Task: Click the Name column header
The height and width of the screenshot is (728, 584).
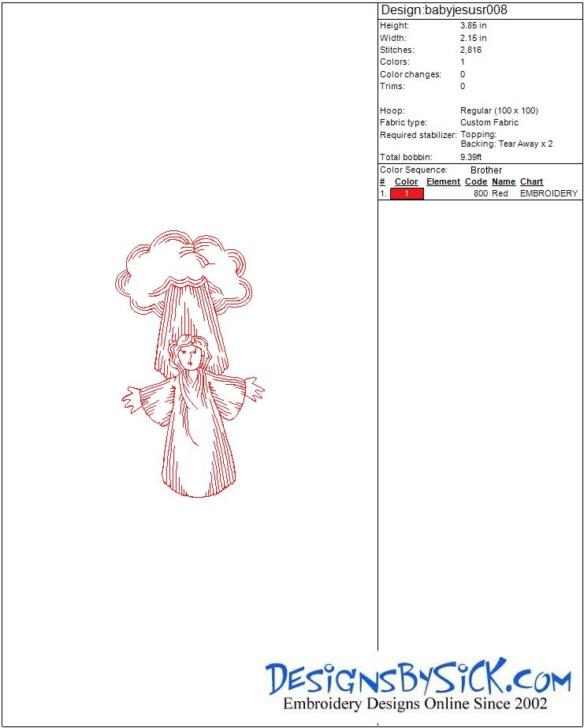Action: [x=504, y=181]
